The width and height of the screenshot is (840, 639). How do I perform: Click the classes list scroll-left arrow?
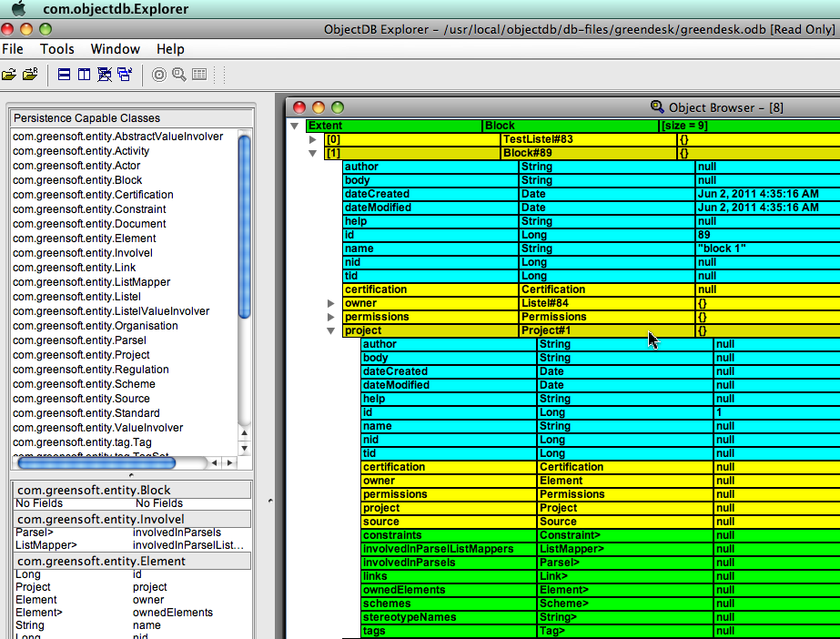214,462
